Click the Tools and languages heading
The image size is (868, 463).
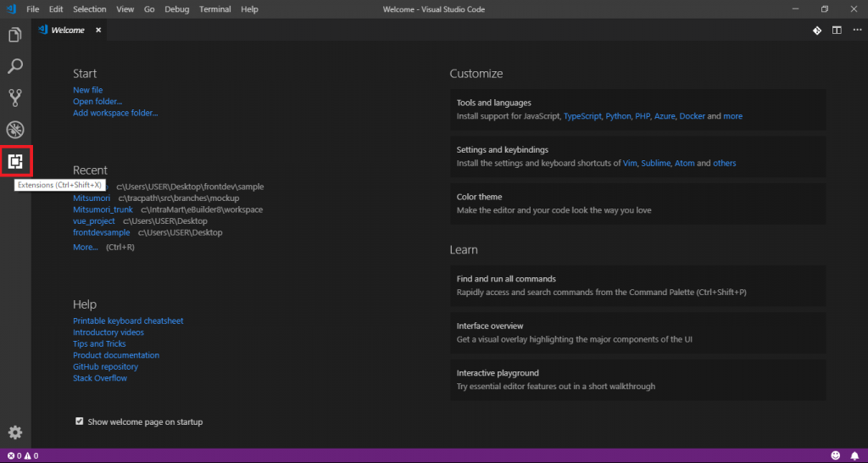point(494,103)
